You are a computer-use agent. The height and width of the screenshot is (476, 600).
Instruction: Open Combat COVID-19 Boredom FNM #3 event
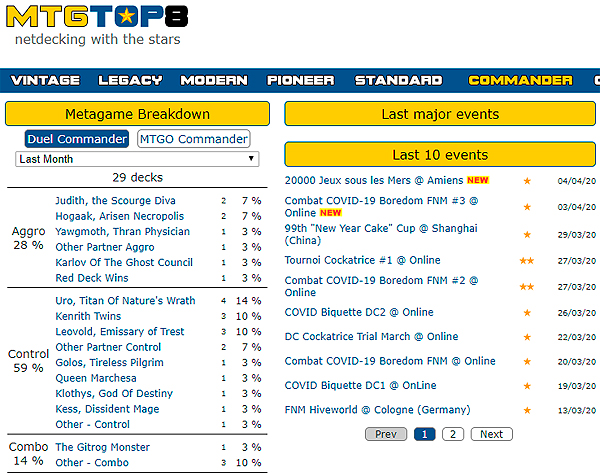[x=381, y=207]
